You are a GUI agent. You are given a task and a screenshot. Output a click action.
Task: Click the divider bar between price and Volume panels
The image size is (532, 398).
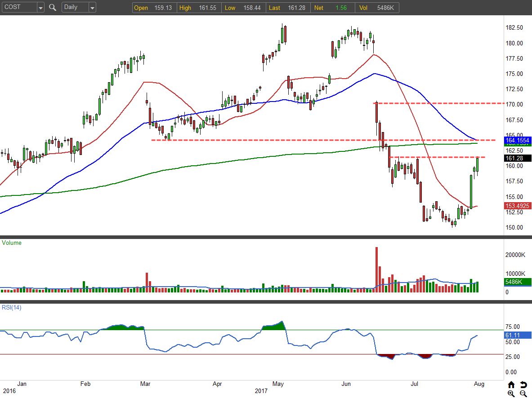point(252,237)
